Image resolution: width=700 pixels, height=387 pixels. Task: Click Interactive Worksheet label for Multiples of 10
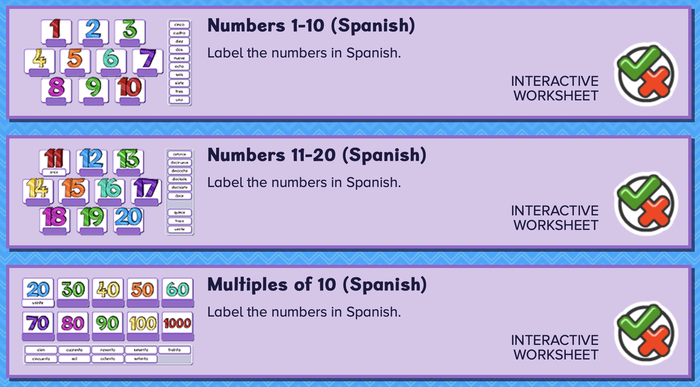(x=555, y=347)
